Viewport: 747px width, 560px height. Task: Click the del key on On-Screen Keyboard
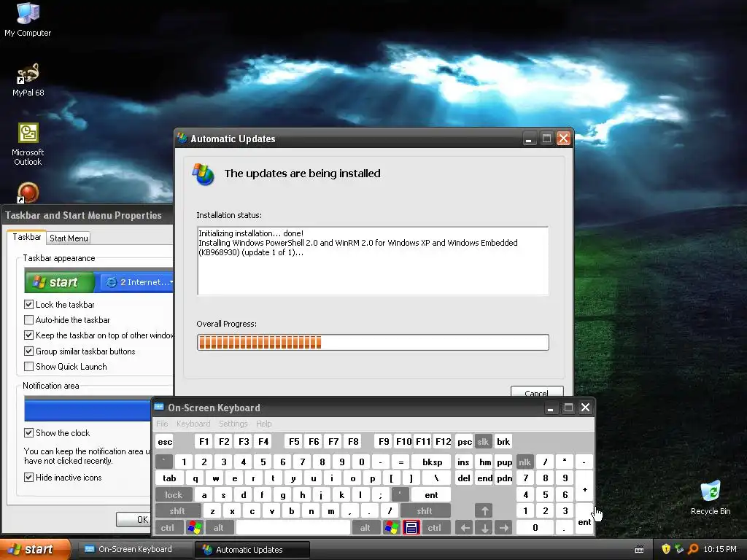pyautogui.click(x=464, y=478)
